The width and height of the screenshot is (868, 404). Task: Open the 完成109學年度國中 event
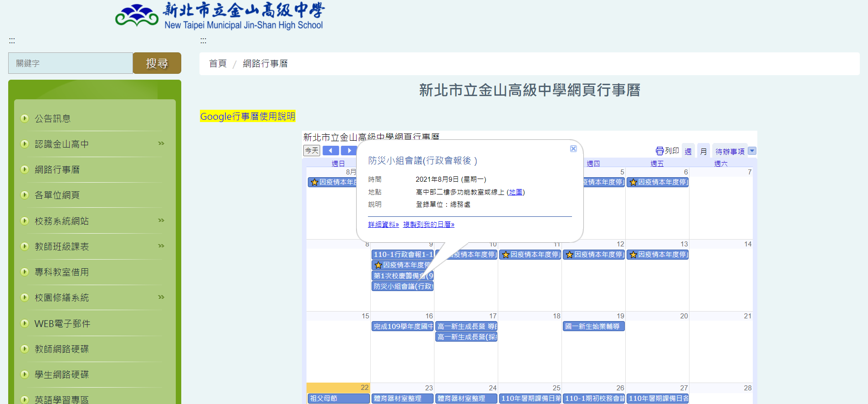(x=403, y=326)
